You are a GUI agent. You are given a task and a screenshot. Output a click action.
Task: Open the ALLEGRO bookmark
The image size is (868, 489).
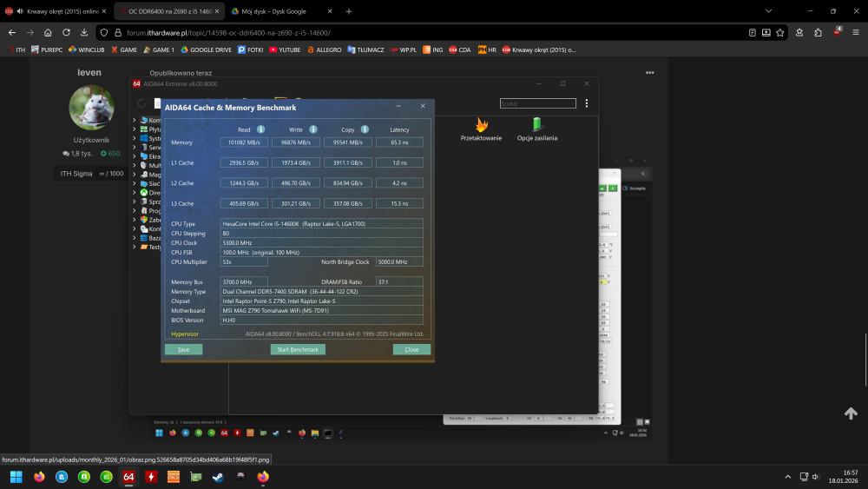[324, 50]
